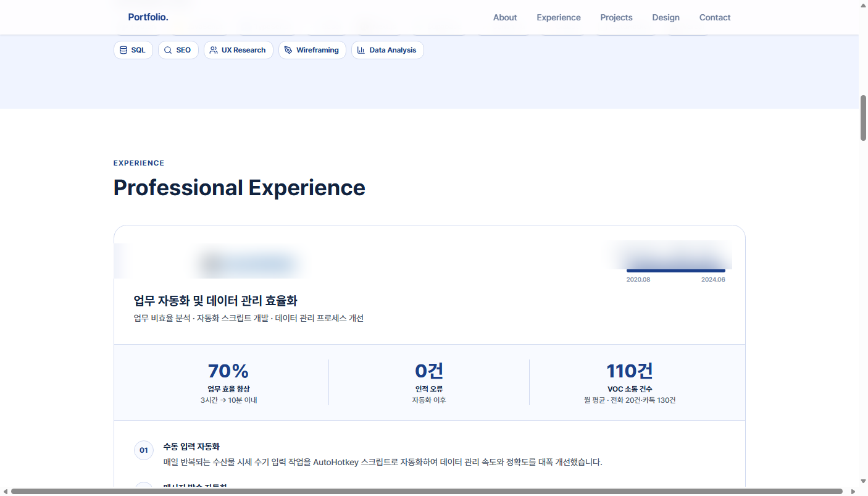Open the Projects nav item
The image size is (868, 496).
click(616, 17)
